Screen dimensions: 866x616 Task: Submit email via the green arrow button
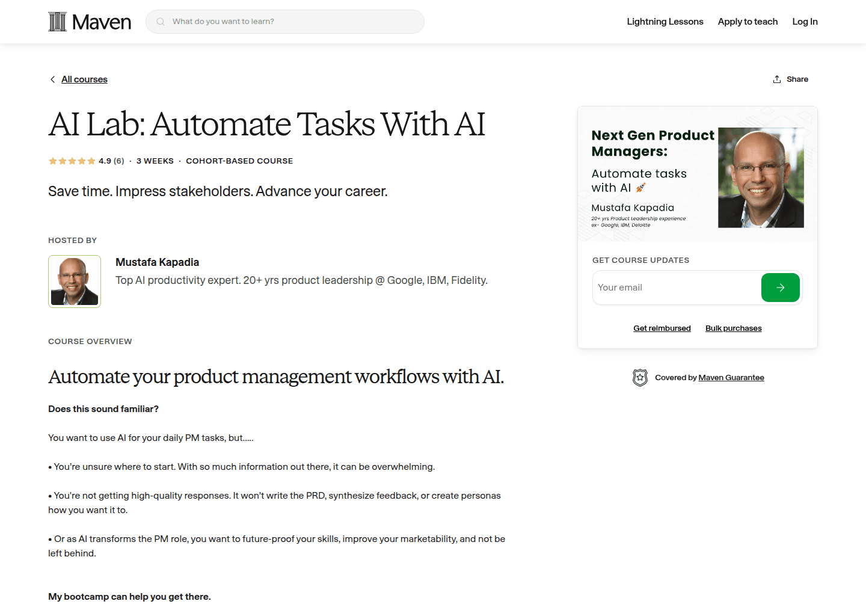pyautogui.click(x=780, y=288)
